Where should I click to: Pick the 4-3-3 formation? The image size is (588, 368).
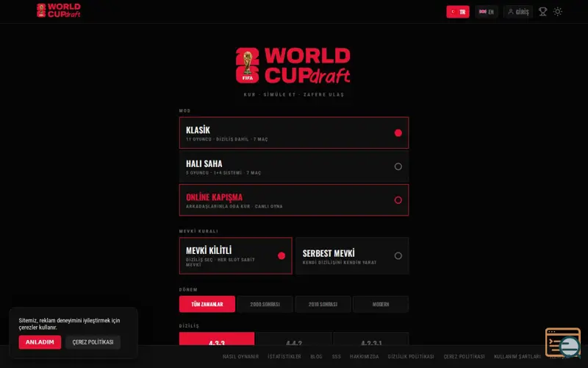pyautogui.click(x=217, y=339)
